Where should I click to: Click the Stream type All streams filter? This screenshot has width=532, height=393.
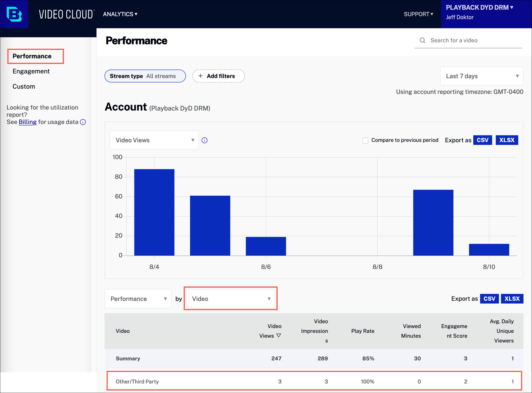click(x=145, y=76)
